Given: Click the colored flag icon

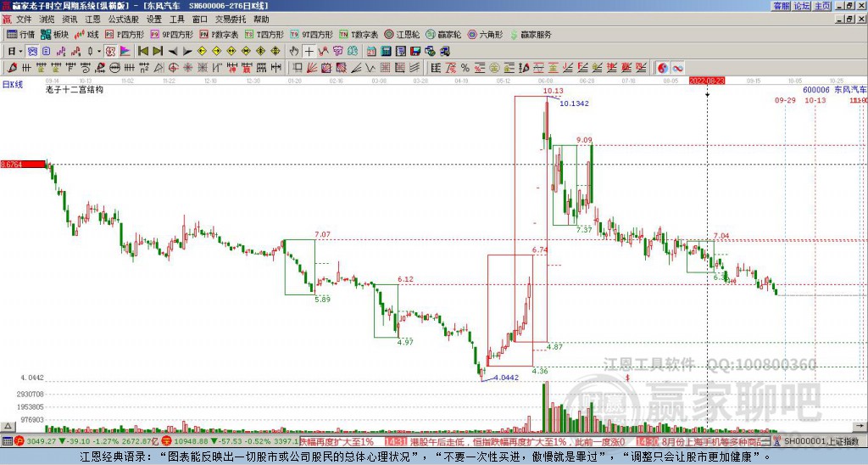Looking at the screenshot, I should click(125, 52).
